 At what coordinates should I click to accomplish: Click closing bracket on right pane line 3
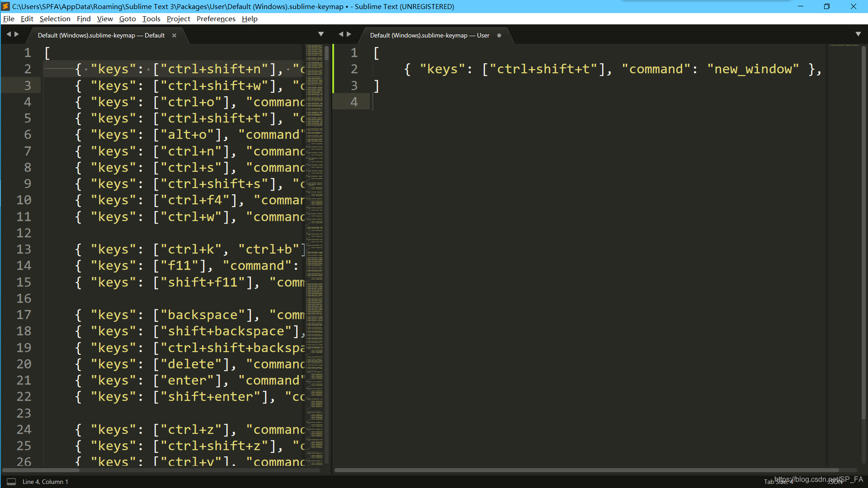coord(376,86)
